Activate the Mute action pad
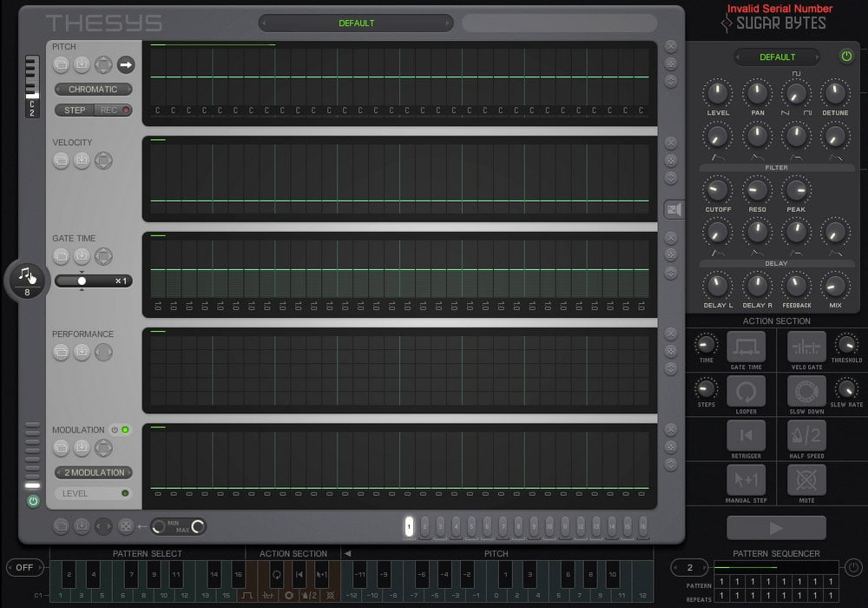The width and height of the screenshot is (868, 608). pyautogui.click(x=806, y=480)
